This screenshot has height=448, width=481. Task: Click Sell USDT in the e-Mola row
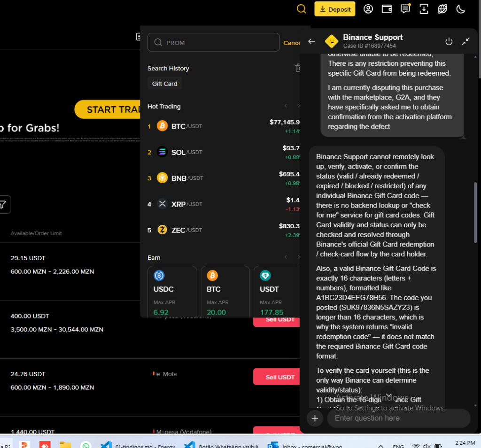pyautogui.click(x=276, y=377)
